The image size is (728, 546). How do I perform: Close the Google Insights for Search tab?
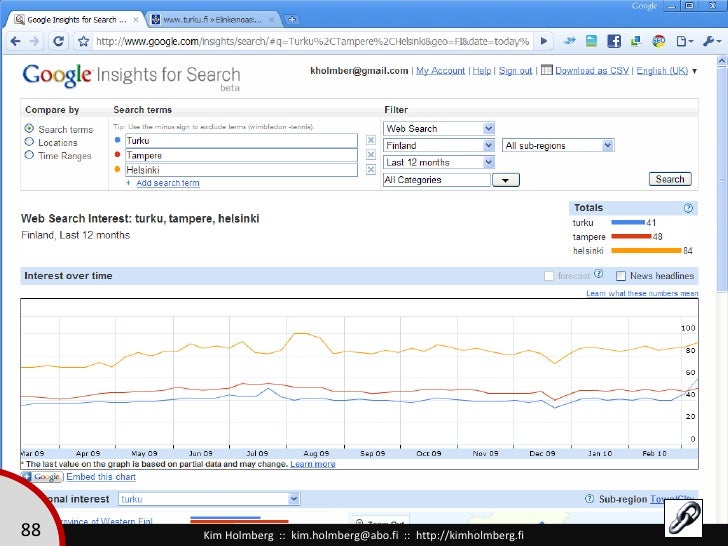click(136, 20)
